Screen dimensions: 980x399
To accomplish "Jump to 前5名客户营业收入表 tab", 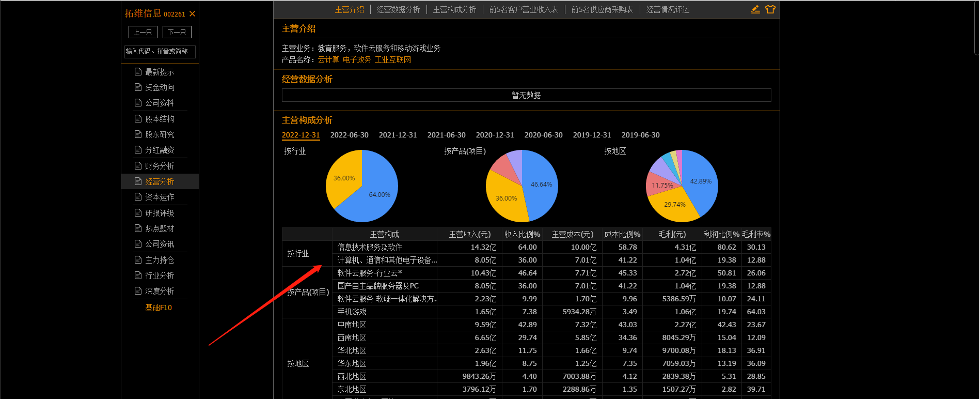I will click(x=524, y=9).
